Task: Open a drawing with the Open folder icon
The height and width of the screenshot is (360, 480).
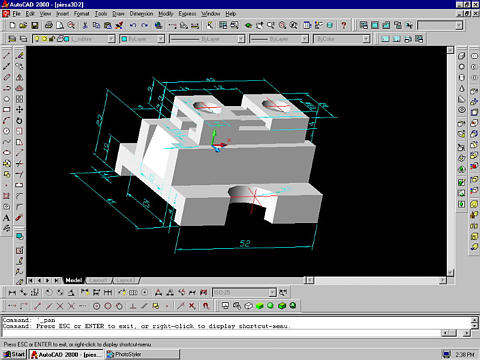Action: coord(23,25)
